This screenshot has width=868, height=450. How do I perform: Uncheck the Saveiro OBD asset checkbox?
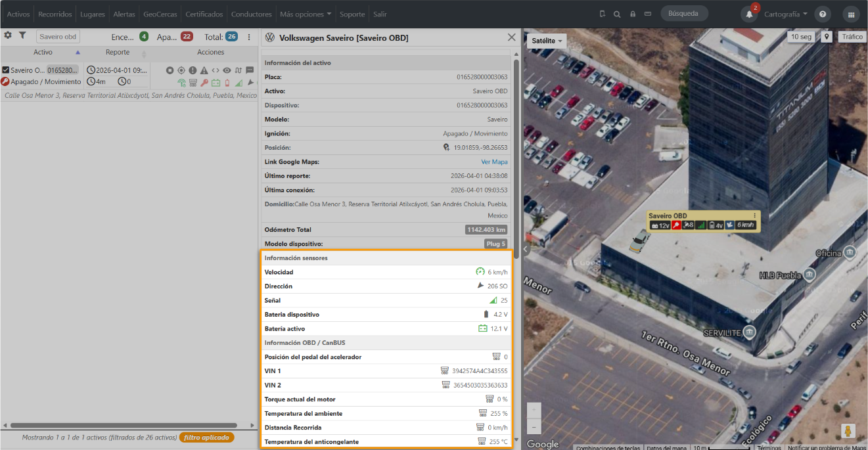click(x=6, y=70)
